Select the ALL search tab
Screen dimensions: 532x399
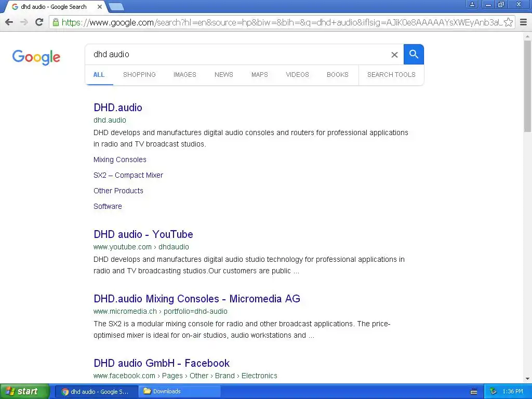99,75
